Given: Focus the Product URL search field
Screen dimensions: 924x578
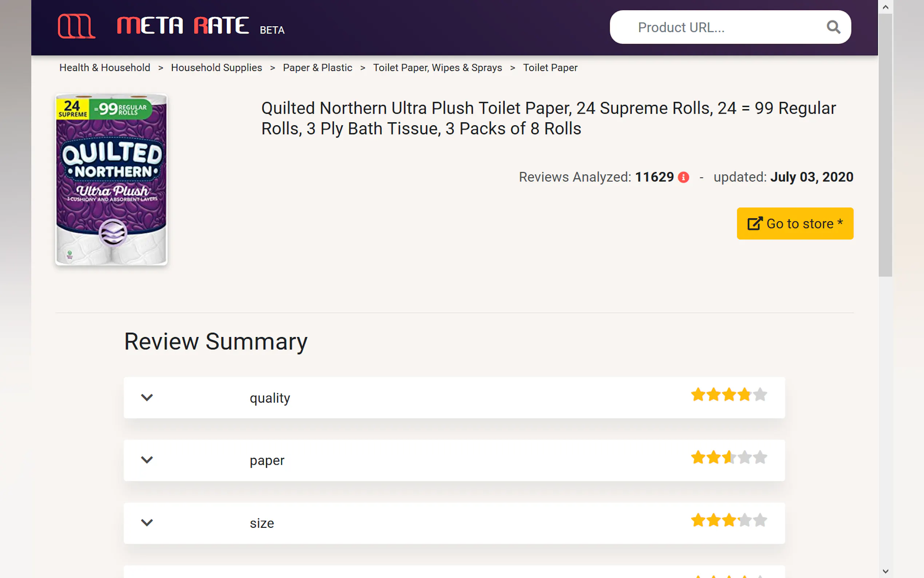Looking at the screenshot, I should click(x=718, y=28).
